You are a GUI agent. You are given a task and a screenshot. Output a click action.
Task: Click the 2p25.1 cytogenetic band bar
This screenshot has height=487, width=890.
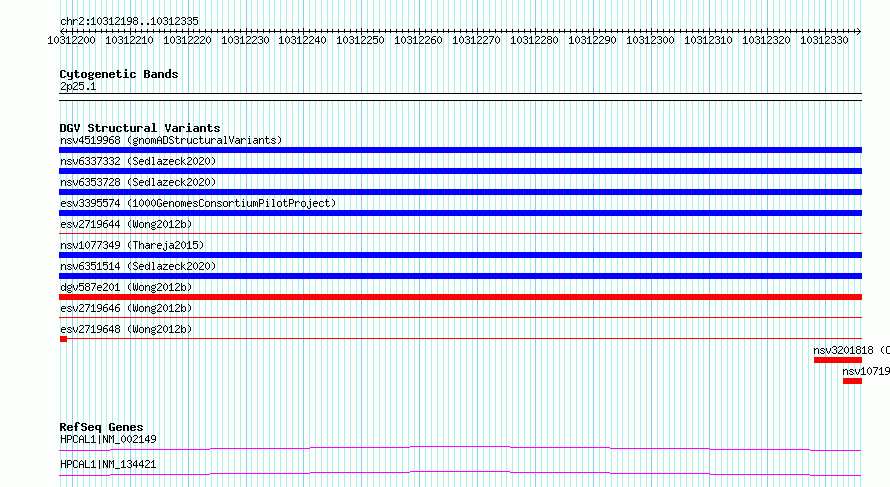pyautogui.click(x=460, y=97)
